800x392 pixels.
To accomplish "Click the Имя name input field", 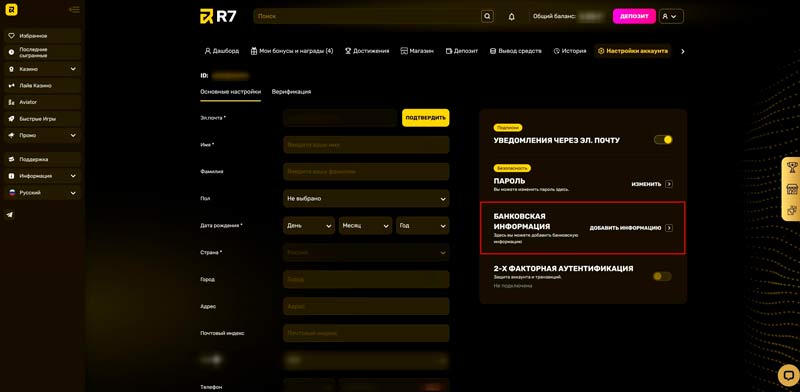I will point(366,145).
